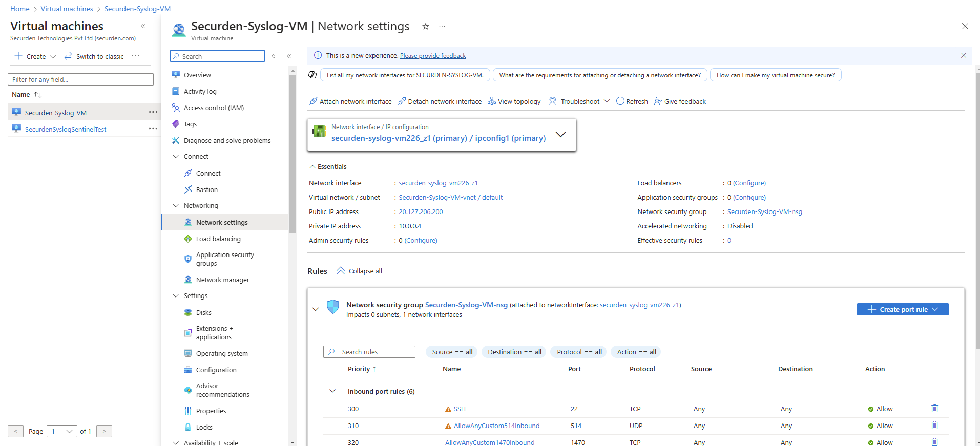Delete the SSH rule with trash icon
980x446 pixels.
pos(934,409)
